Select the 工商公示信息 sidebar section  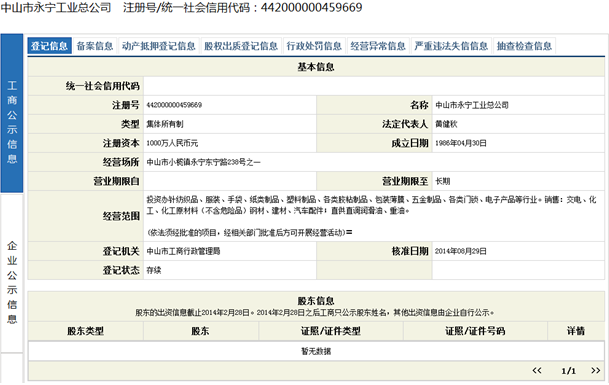(x=12, y=113)
